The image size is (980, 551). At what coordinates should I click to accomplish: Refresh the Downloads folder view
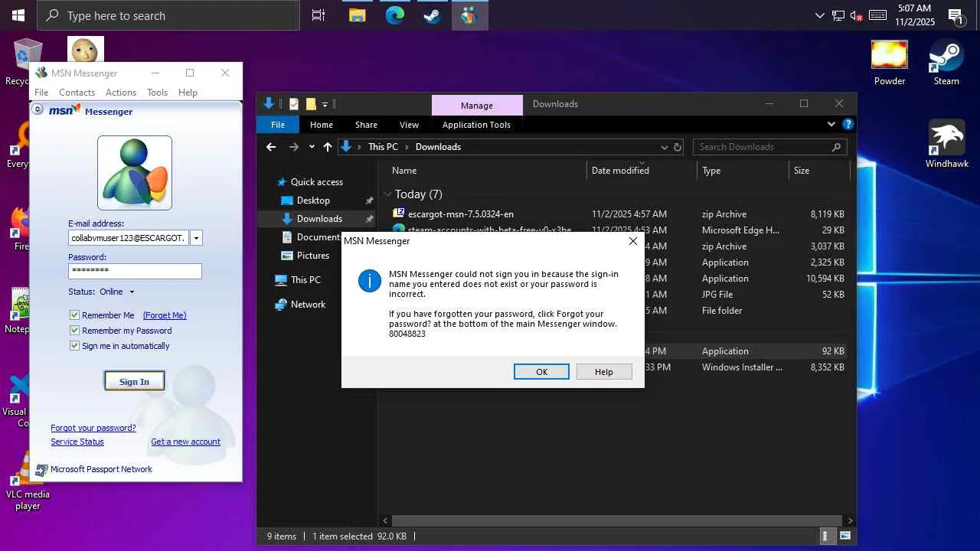pyautogui.click(x=678, y=147)
